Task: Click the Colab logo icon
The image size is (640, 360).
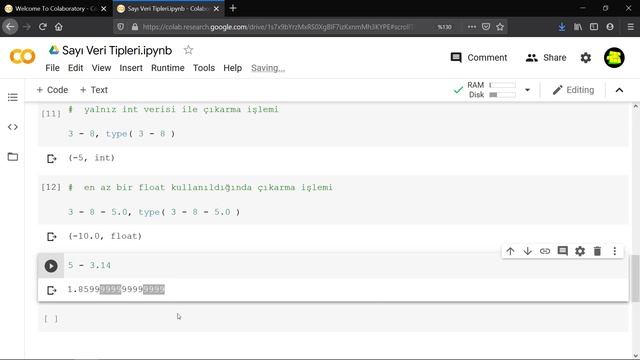Action: tap(22, 57)
